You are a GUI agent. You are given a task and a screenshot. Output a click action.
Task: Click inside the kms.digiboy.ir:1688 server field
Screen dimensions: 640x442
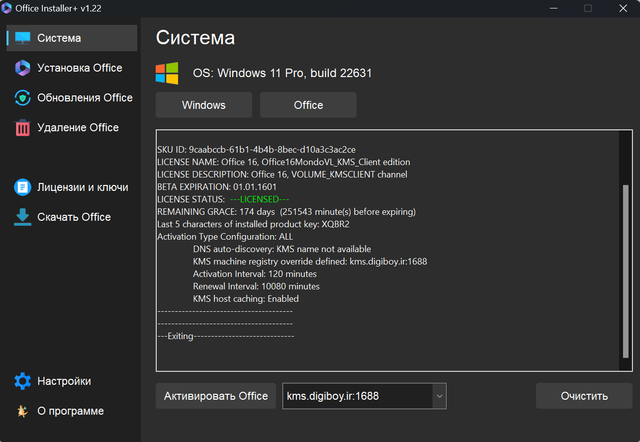[357, 396]
